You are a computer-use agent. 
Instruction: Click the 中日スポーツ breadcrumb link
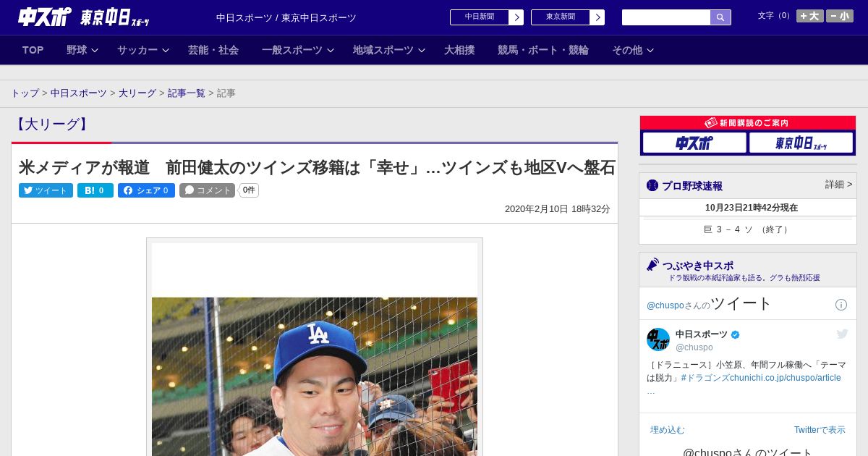pos(79,93)
